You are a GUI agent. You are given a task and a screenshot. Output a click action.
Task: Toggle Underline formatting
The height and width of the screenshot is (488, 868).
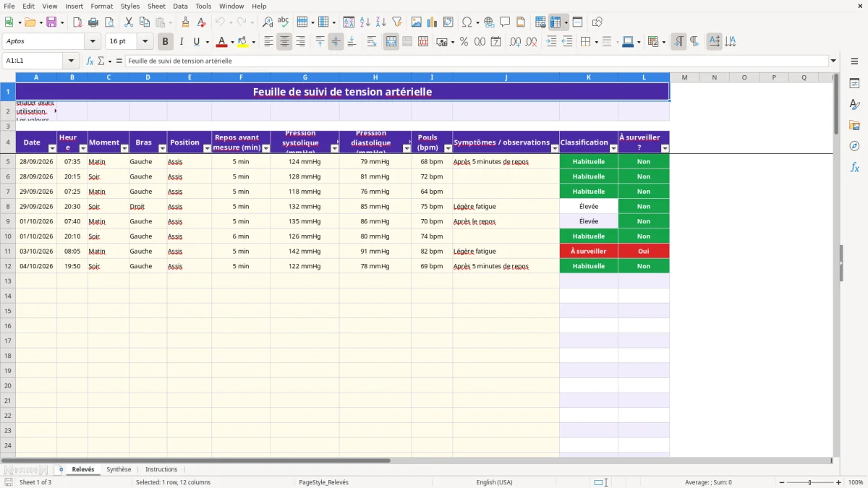(196, 42)
